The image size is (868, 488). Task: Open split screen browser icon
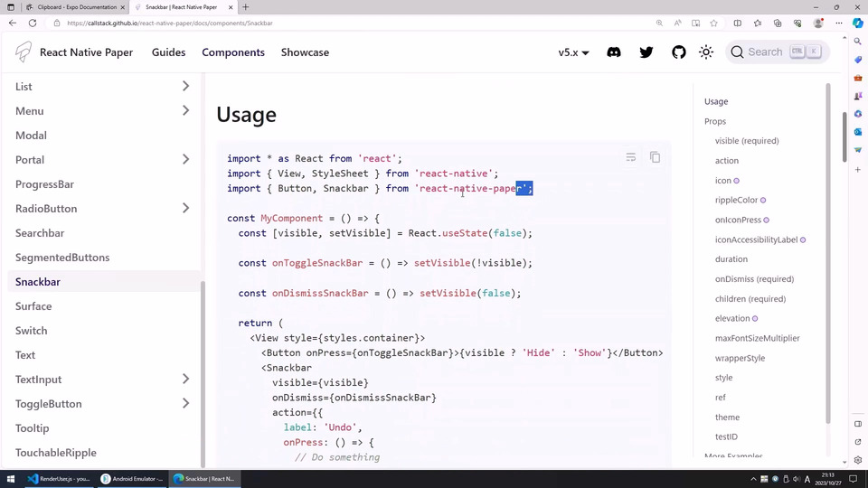coord(738,23)
